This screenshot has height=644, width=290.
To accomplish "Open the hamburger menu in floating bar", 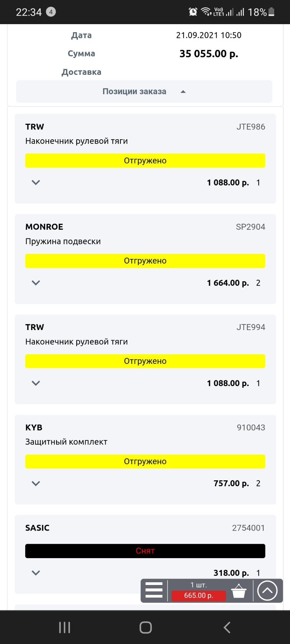I will [154, 590].
